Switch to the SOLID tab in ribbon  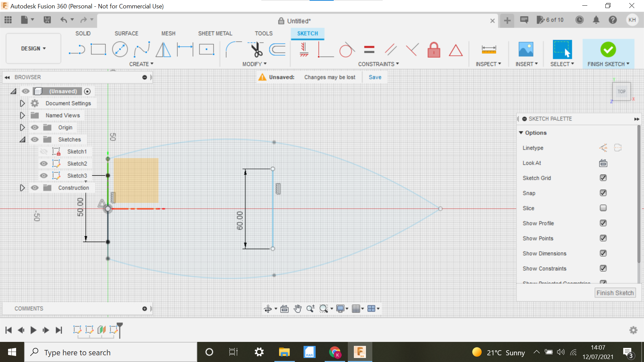(x=83, y=33)
